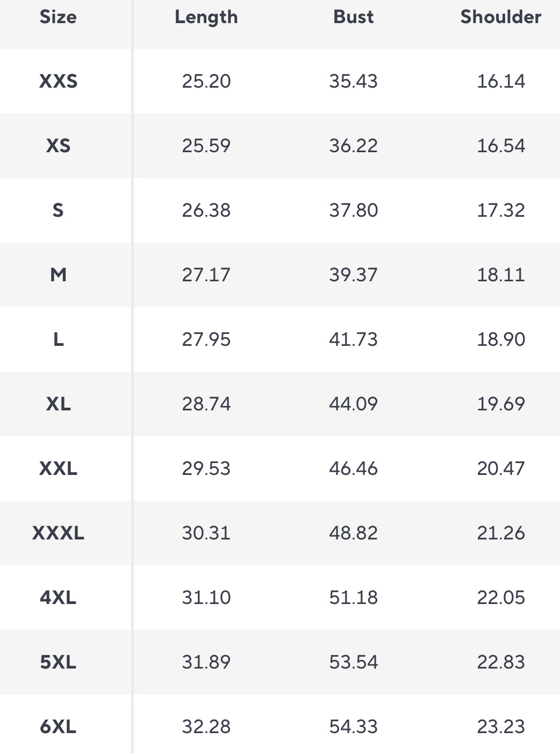Screen dimensions: 560x753
Task: Click the Length column header
Action: [x=206, y=17]
